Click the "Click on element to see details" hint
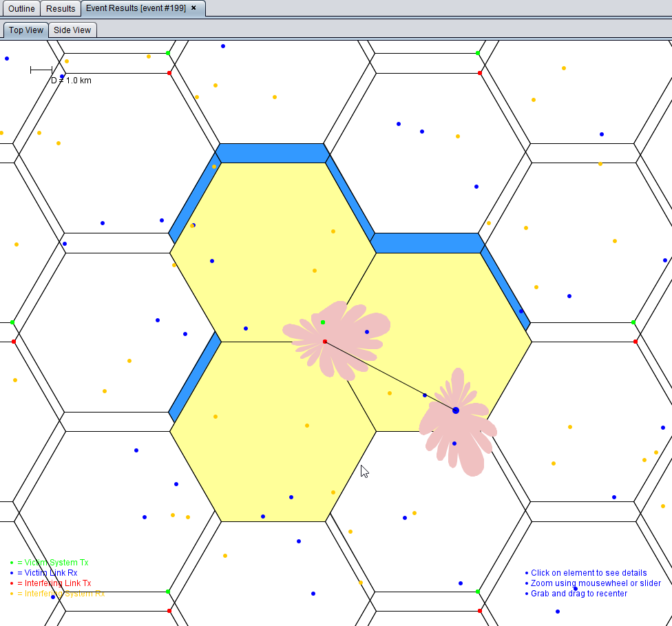The height and width of the screenshot is (626, 672). click(589, 572)
